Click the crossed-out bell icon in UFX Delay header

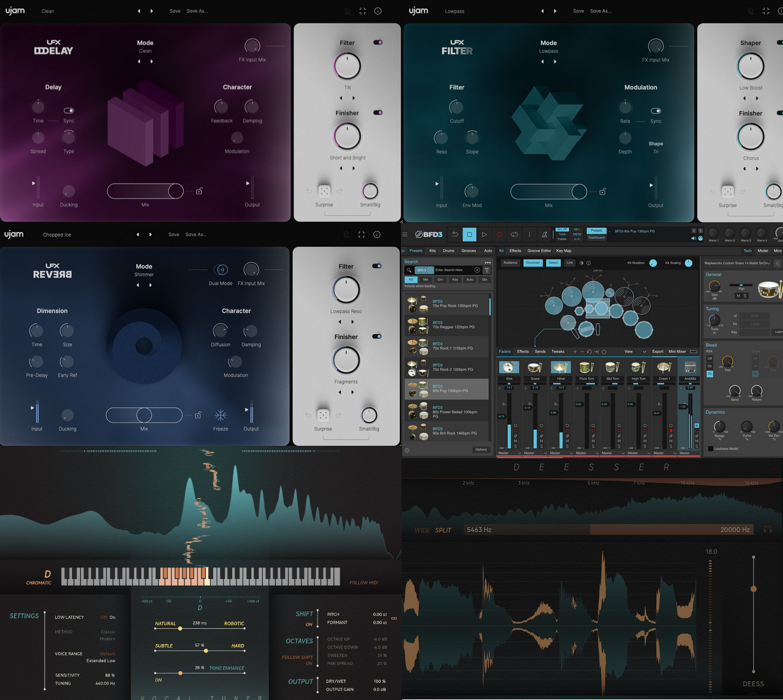coord(346,11)
